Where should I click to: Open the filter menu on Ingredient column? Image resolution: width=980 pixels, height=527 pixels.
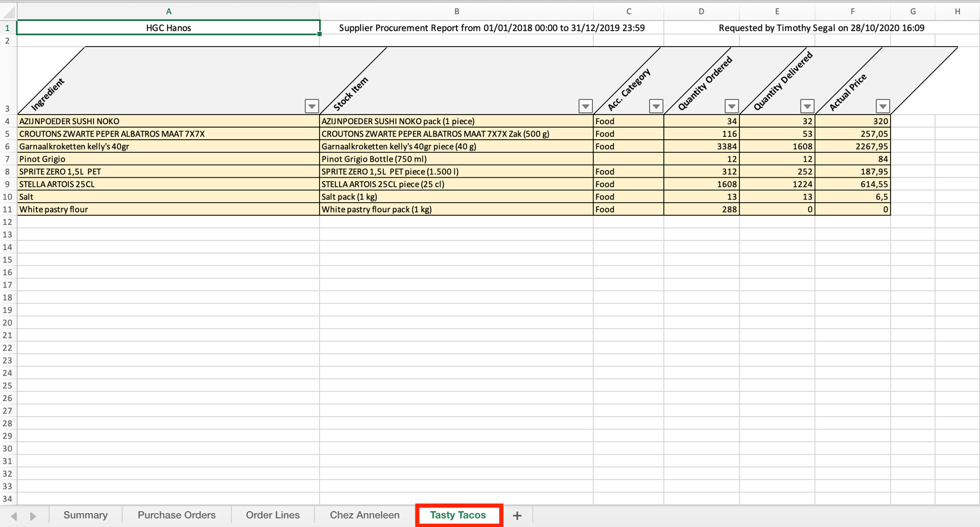point(311,106)
